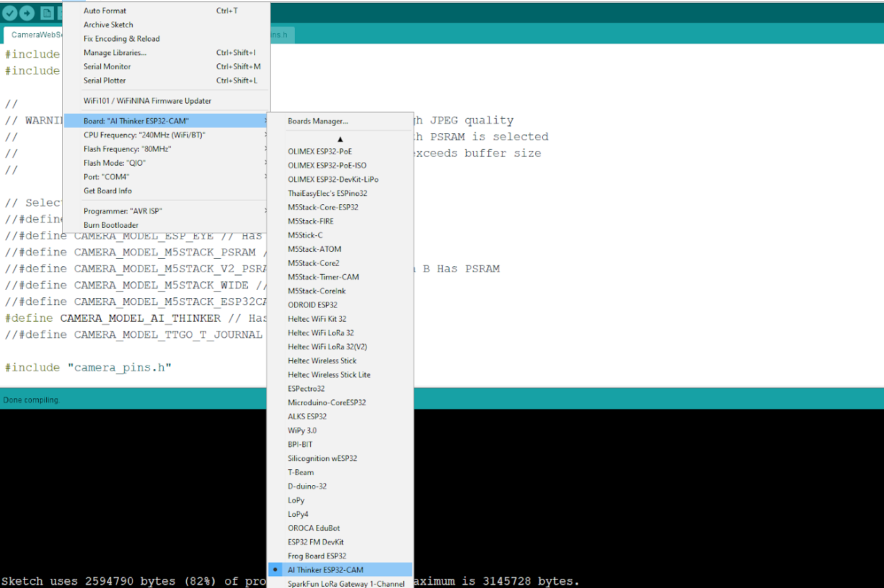This screenshot has width=884, height=588.
Task: Click Get Board Info
Action: click(x=166, y=190)
